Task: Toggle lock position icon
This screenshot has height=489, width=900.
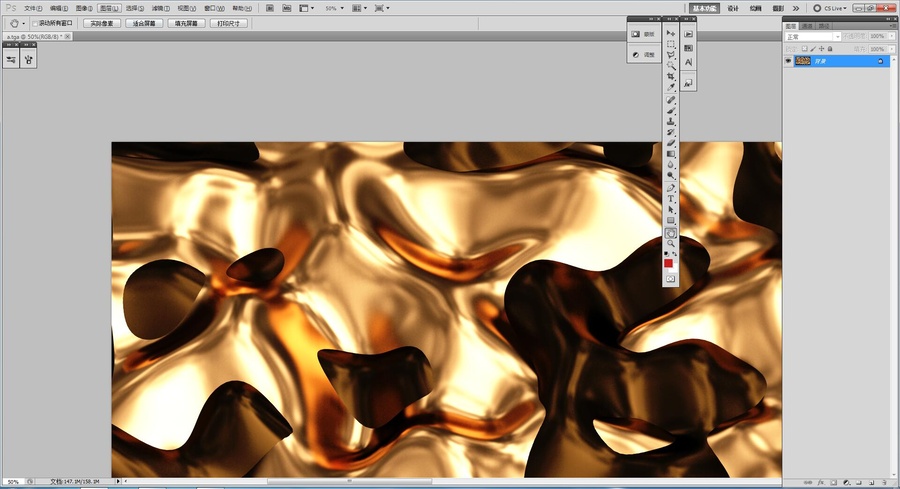Action: [x=821, y=49]
